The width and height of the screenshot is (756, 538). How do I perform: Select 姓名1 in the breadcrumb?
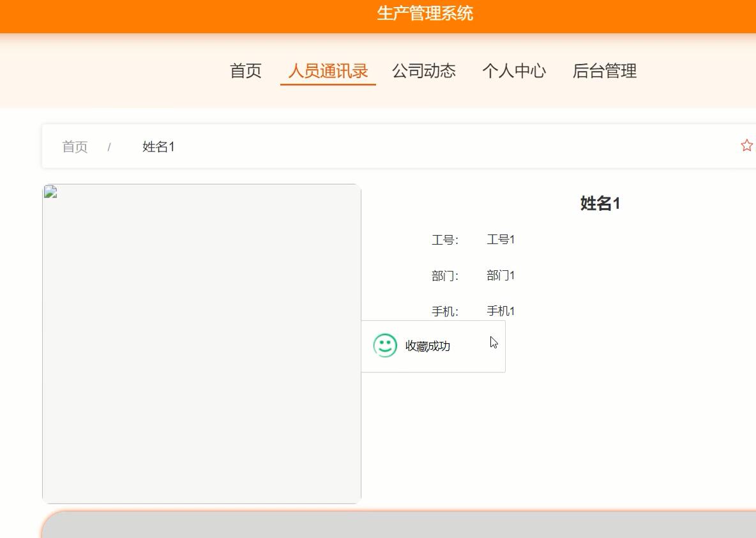point(159,146)
